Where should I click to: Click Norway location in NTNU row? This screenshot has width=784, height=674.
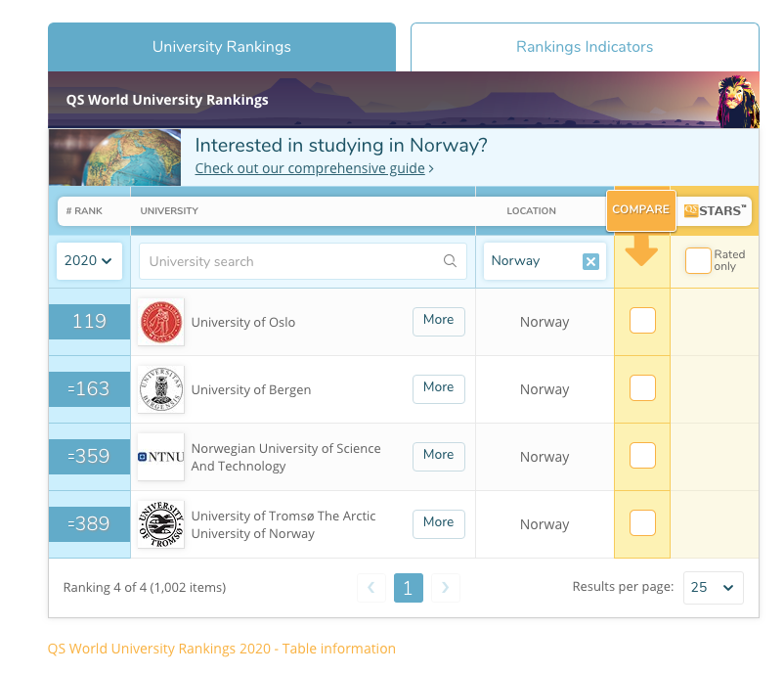tap(544, 457)
